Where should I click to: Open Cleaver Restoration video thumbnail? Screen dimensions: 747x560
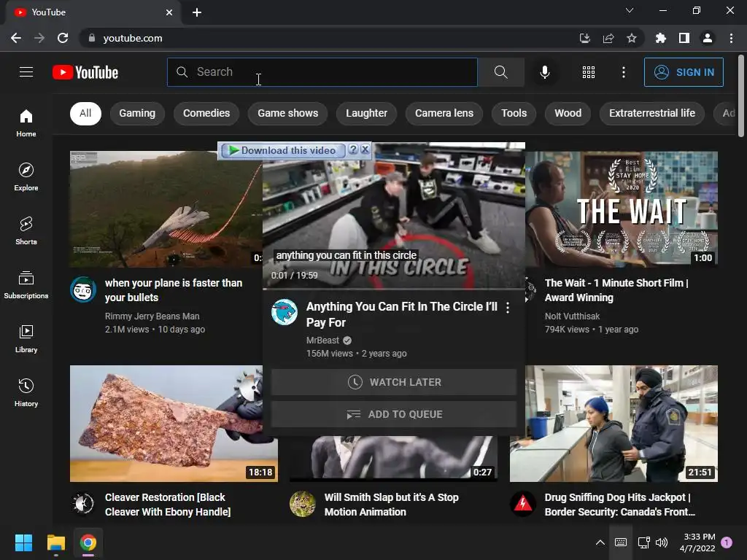[x=174, y=424]
